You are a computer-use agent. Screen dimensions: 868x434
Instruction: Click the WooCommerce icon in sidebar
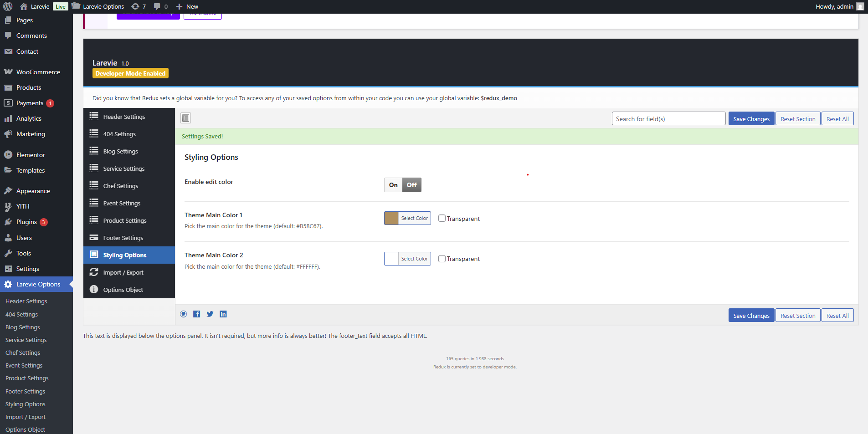click(8, 72)
